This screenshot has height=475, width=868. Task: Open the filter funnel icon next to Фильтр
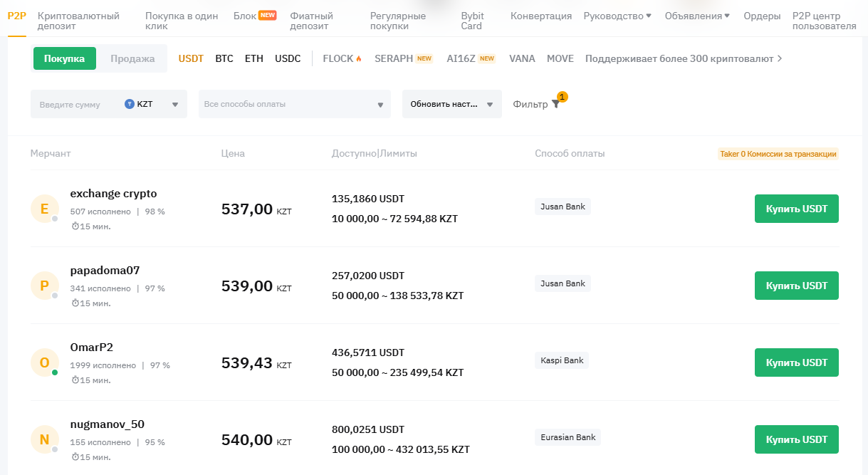point(556,103)
